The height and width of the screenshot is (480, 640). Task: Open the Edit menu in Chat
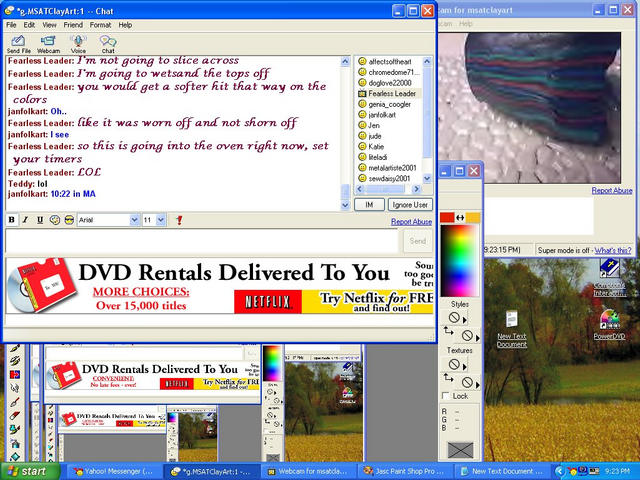click(29, 25)
